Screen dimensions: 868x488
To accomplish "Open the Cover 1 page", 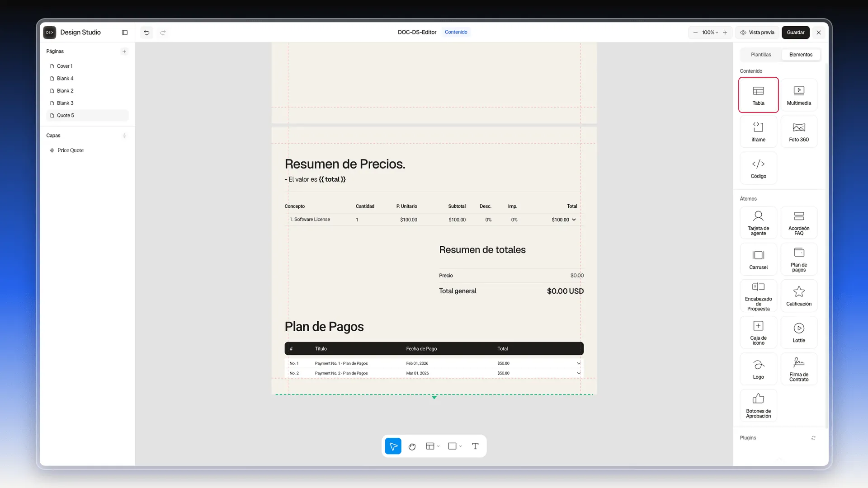I will [x=87, y=66].
